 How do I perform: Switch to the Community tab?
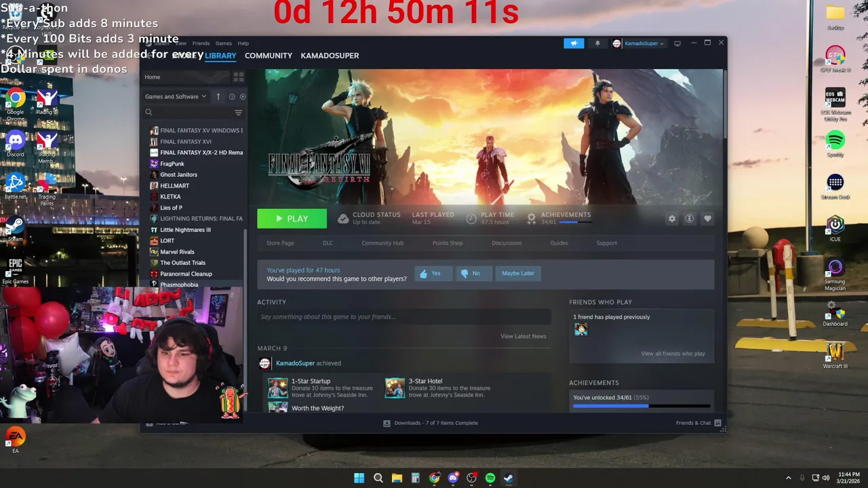pos(269,56)
